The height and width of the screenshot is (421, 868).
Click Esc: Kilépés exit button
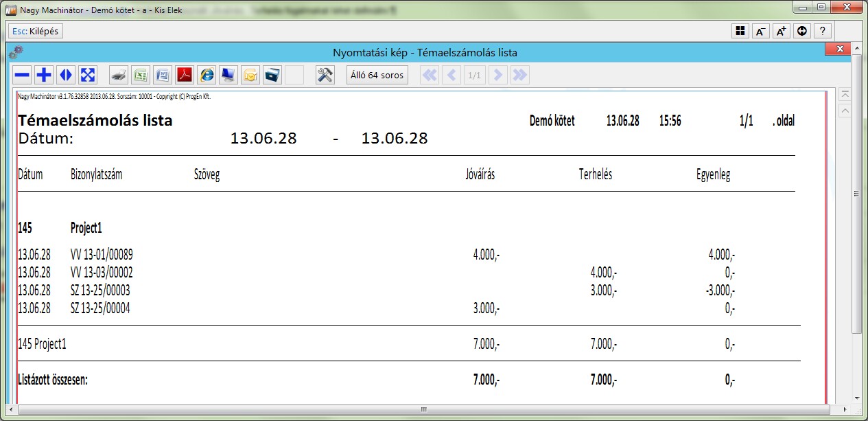[x=36, y=31]
